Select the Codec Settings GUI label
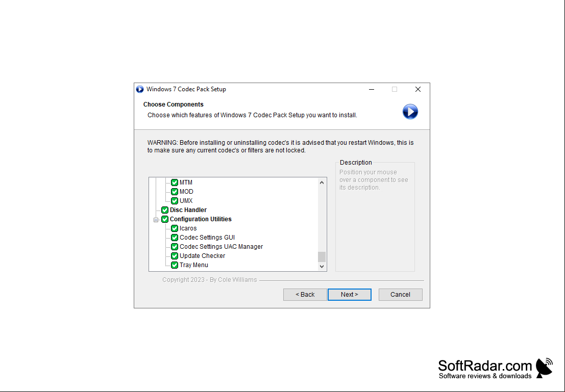 (207, 238)
